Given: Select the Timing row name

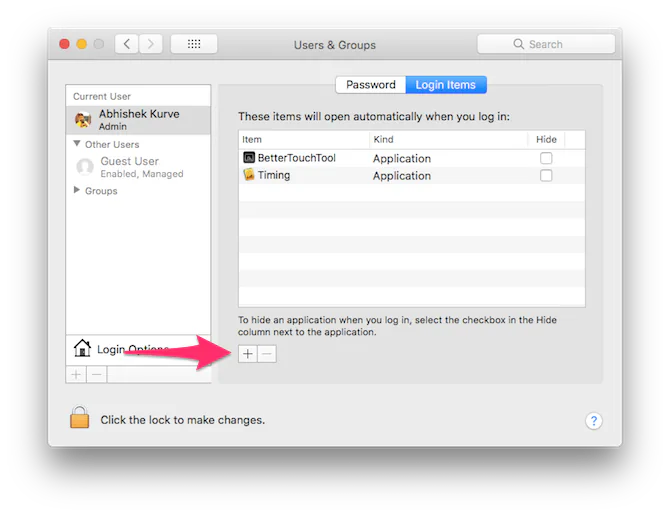Looking at the screenshot, I should coord(274,175).
